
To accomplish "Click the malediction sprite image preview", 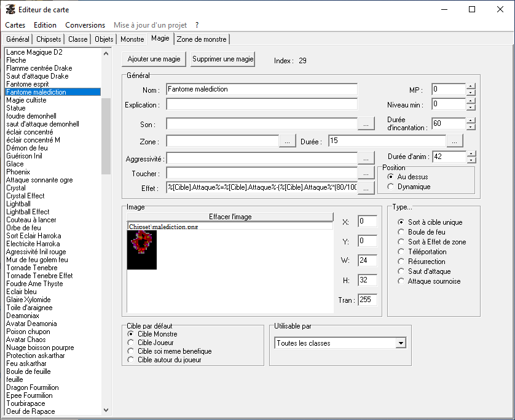I will pyautogui.click(x=142, y=250).
